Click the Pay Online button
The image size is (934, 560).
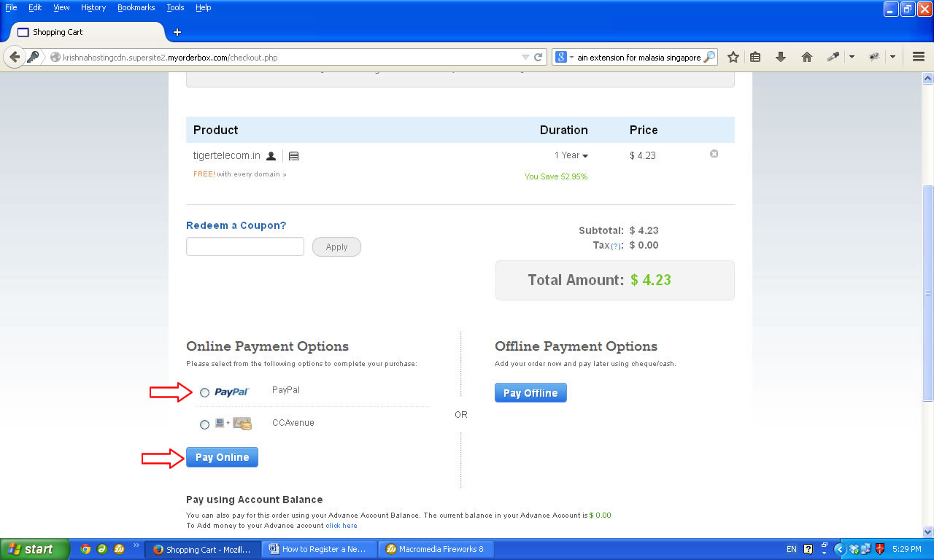click(222, 457)
